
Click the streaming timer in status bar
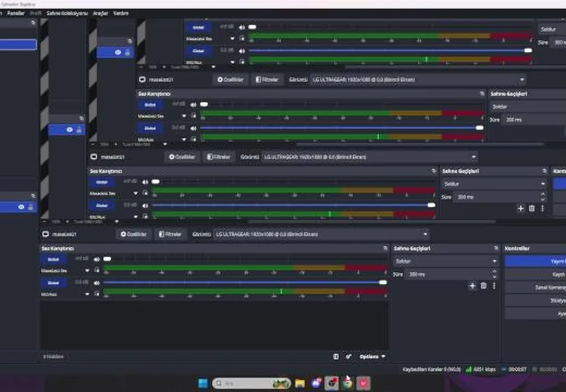pyautogui.click(x=514, y=369)
